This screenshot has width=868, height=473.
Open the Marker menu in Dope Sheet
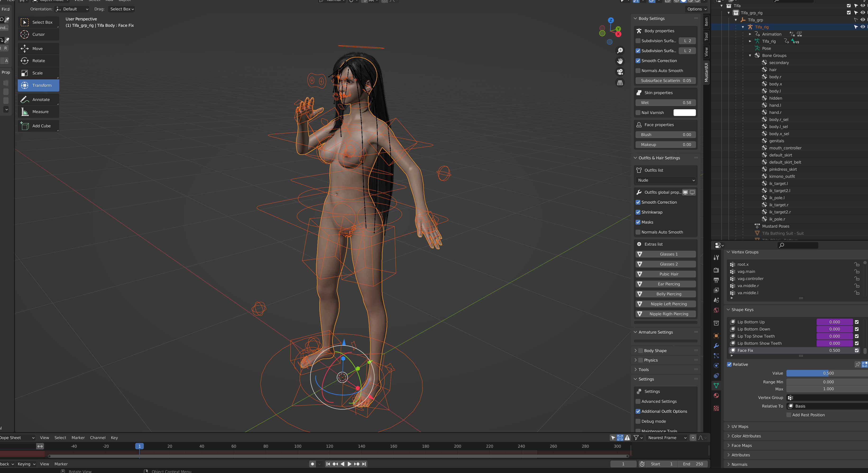tap(78, 438)
